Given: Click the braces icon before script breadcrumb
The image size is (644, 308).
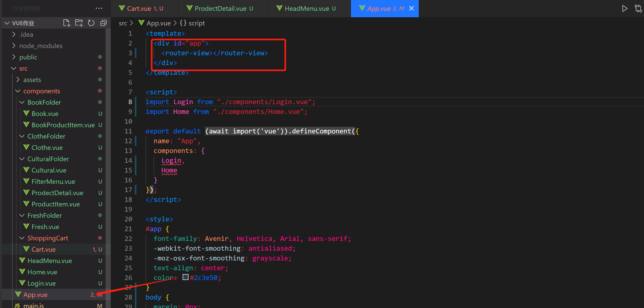Looking at the screenshot, I should coord(183,23).
